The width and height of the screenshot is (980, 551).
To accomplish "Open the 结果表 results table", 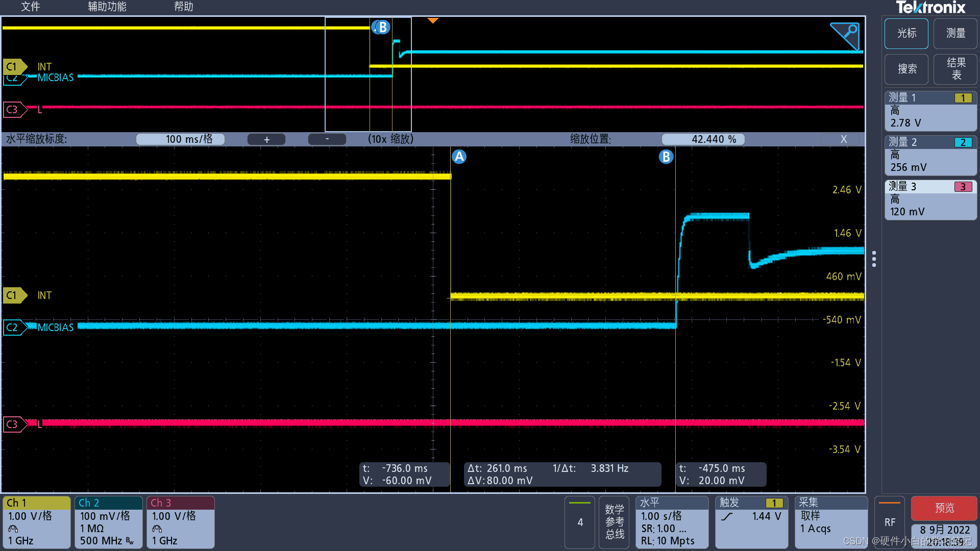I will (x=955, y=69).
